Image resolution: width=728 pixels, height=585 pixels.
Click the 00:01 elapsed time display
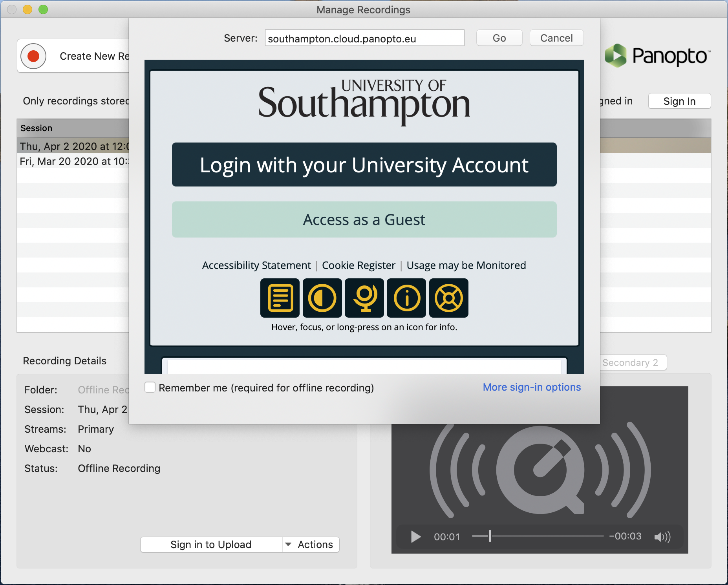click(447, 537)
